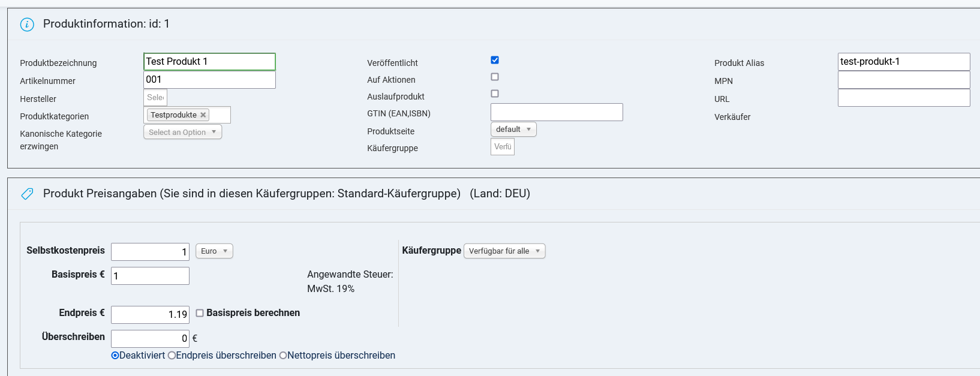Tick the Auslaufprodukt checkbox
Image resolution: width=980 pixels, height=376 pixels.
[x=495, y=94]
